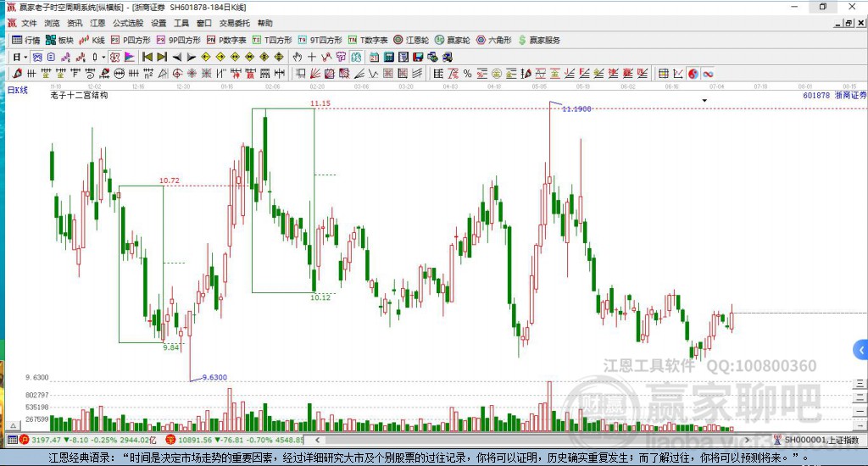This screenshot has width=868, height=466.
Task: Open the calculator tool
Action: pos(388,57)
